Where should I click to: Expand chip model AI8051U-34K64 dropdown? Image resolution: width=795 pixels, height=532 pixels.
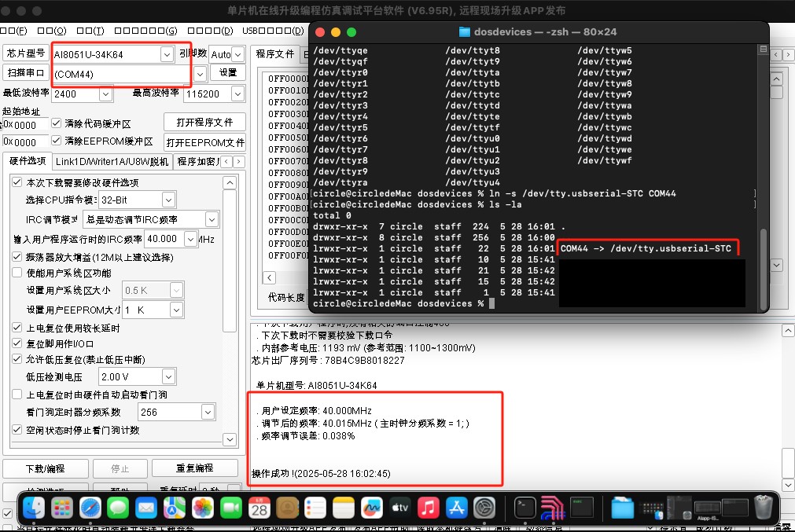pyautogui.click(x=167, y=54)
